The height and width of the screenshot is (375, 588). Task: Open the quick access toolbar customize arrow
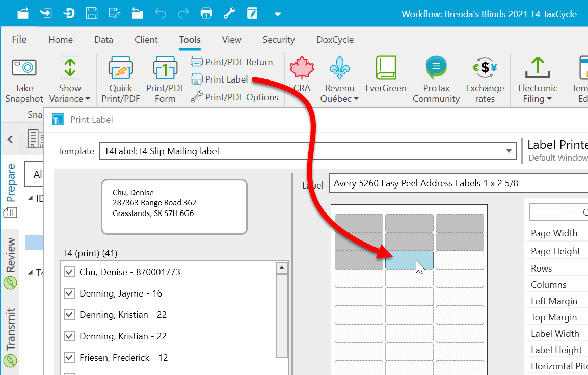278,14
